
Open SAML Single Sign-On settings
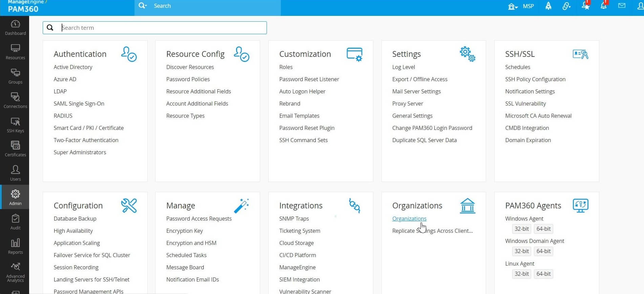click(79, 104)
